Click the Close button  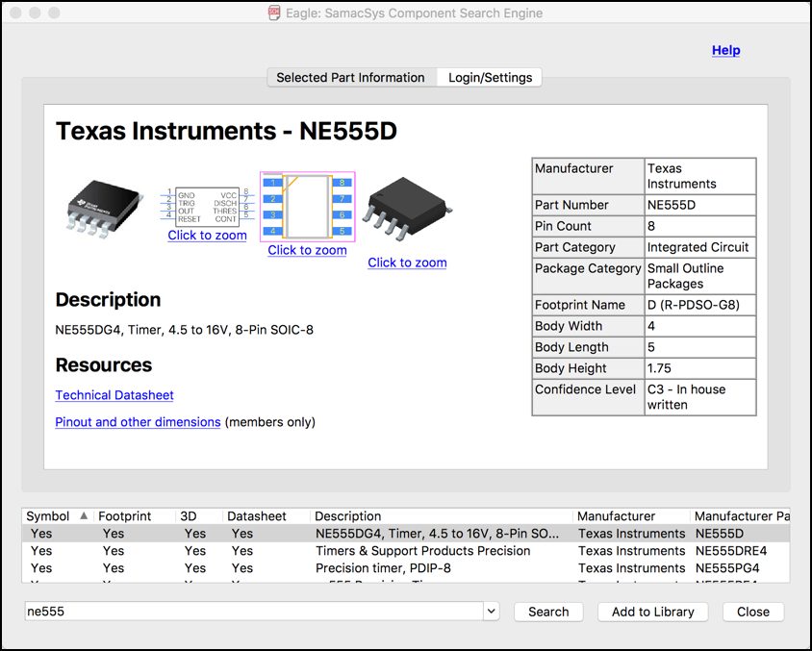pyautogui.click(x=752, y=612)
